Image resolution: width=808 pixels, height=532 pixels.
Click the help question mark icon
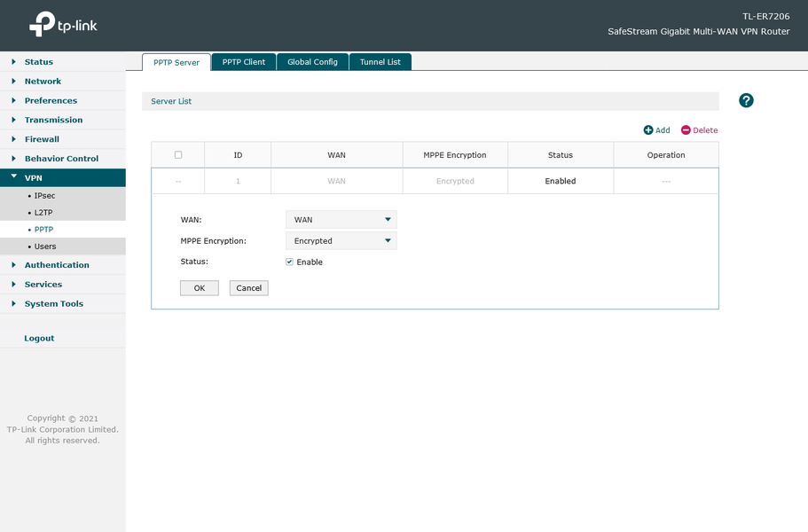pyautogui.click(x=746, y=100)
